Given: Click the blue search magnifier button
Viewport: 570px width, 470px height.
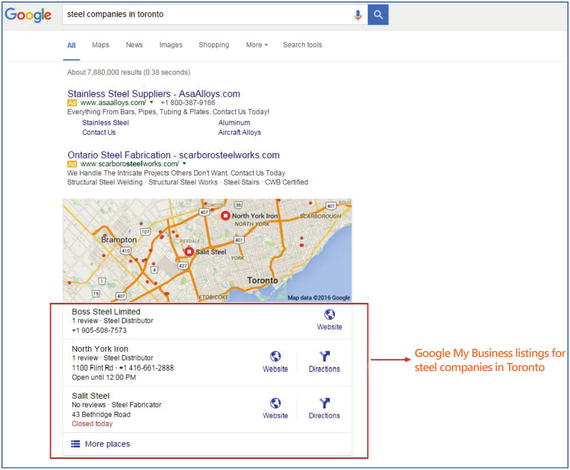Looking at the screenshot, I should [x=378, y=15].
